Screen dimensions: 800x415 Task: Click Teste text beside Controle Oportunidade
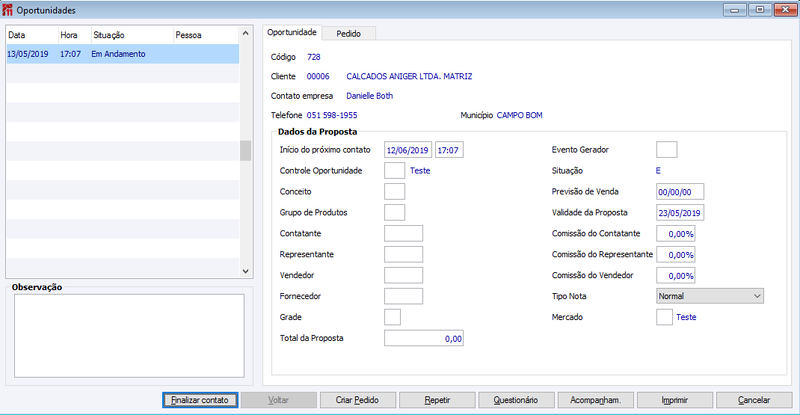tap(420, 170)
